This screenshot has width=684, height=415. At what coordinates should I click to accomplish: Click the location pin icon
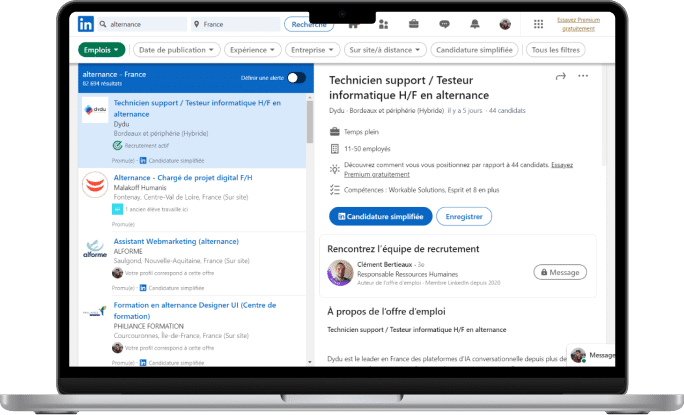[197, 24]
